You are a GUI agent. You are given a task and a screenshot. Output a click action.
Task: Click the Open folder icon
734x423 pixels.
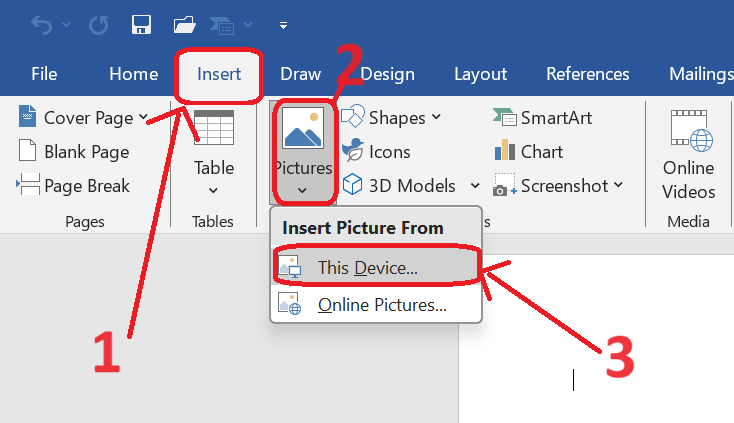point(185,24)
